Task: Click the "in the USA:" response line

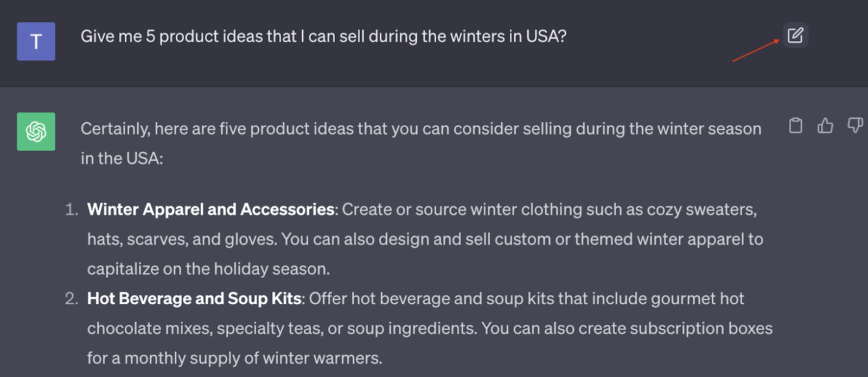Action: click(122, 158)
